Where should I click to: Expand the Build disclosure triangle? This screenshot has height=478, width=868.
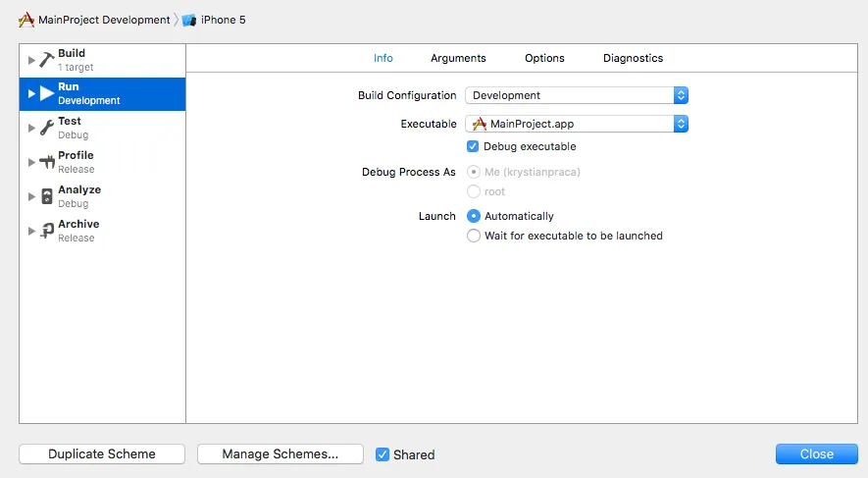[x=31, y=60]
